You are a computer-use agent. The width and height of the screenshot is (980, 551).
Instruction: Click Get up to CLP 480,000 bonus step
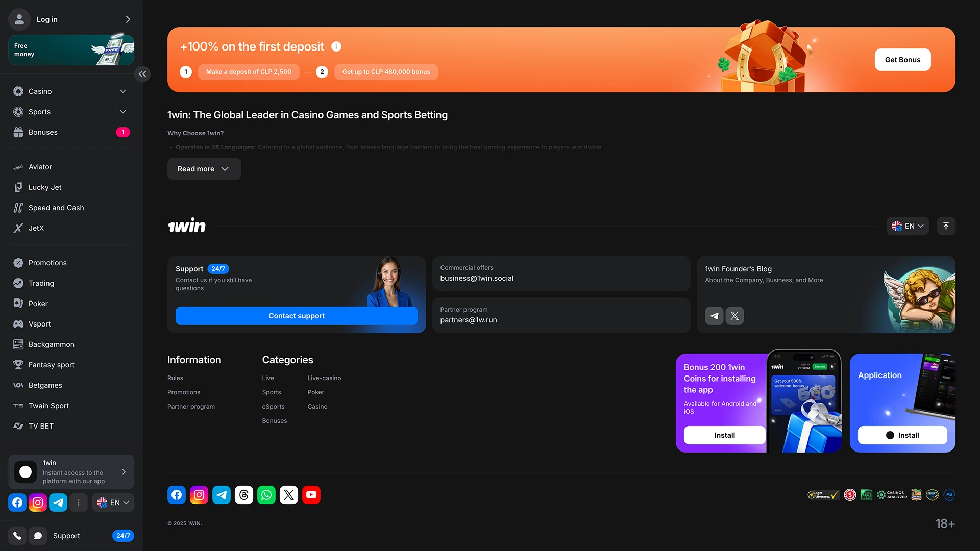386,72
